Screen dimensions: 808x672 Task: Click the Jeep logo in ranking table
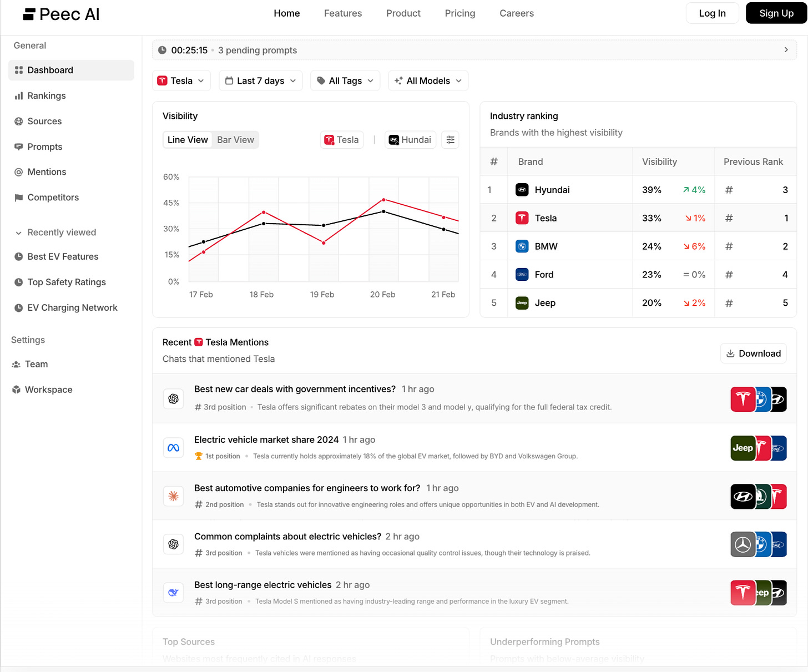tap(522, 303)
